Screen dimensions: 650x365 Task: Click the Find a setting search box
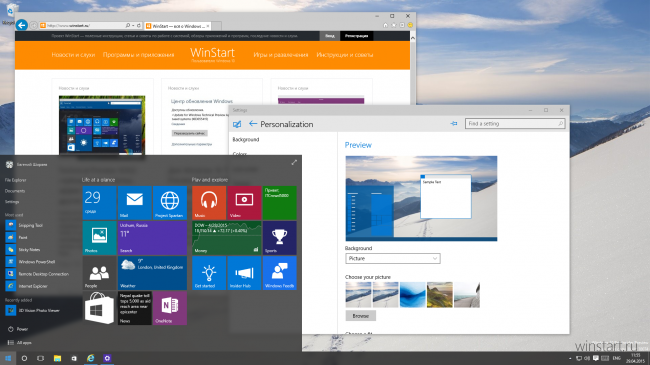coord(515,124)
